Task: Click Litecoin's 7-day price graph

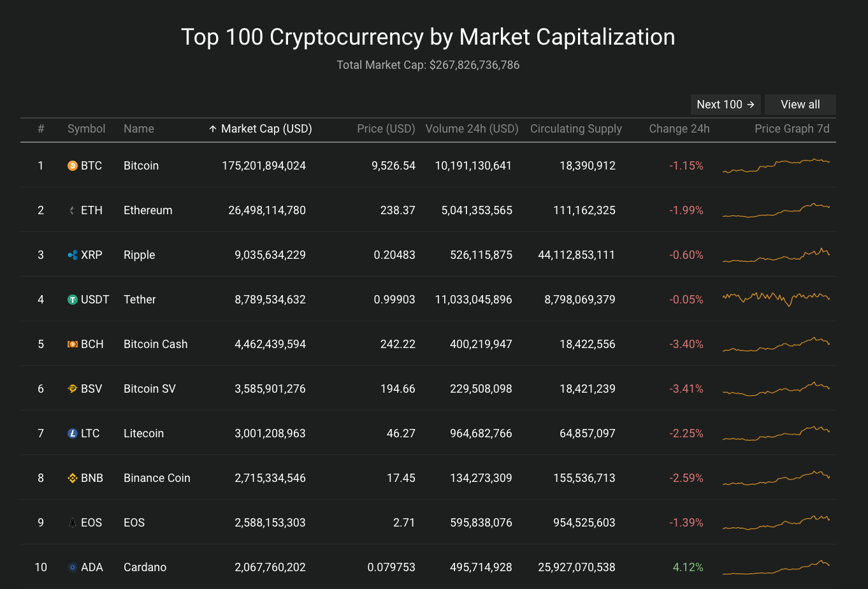Action: click(x=776, y=433)
